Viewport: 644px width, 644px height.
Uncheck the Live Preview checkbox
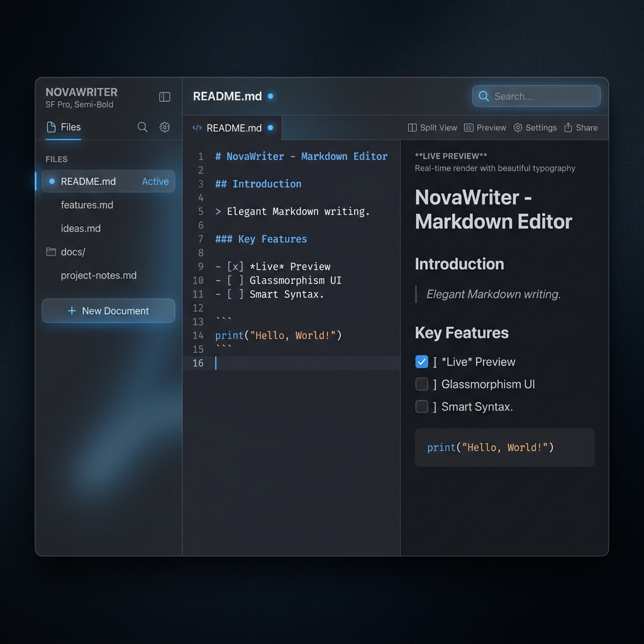click(421, 362)
